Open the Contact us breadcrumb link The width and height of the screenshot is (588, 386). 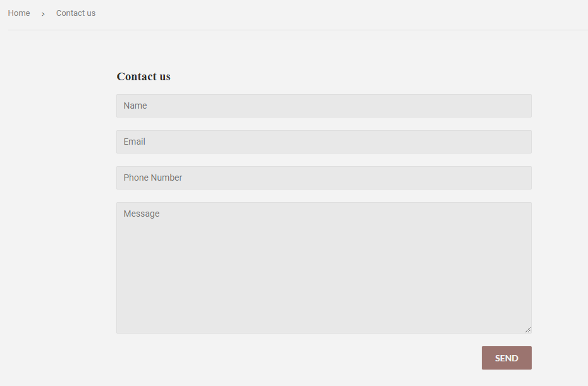[x=76, y=13]
